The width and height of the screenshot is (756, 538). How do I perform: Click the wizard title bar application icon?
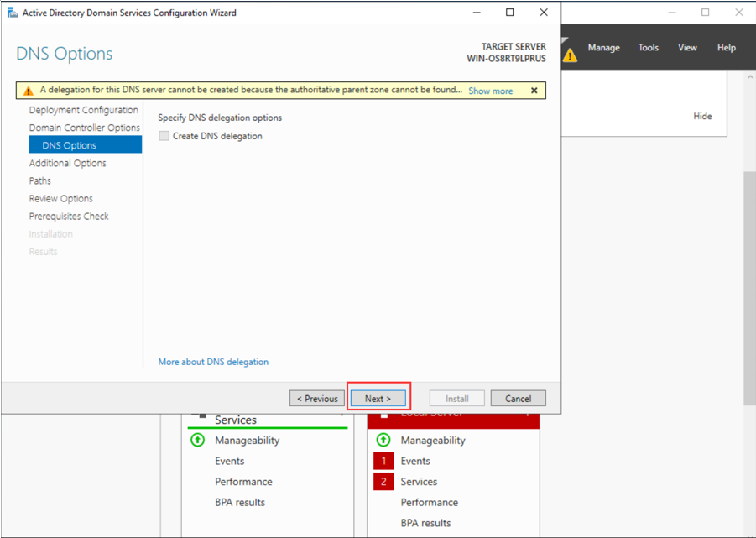point(13,13)
